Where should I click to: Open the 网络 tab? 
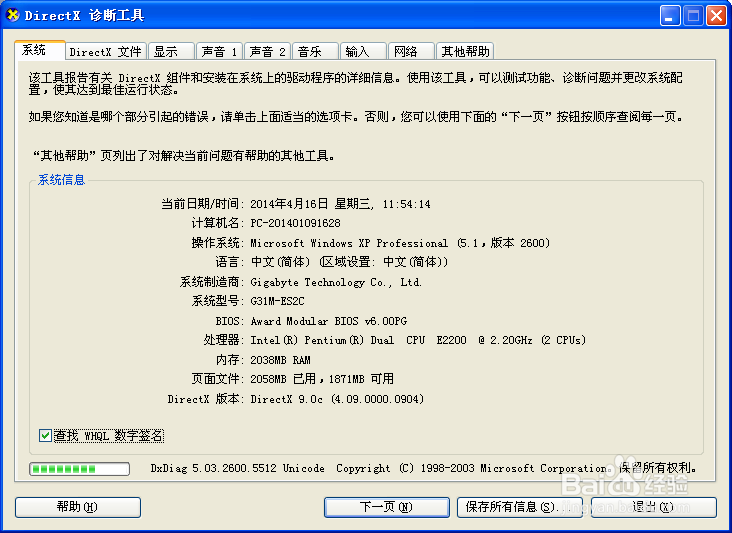411,51
